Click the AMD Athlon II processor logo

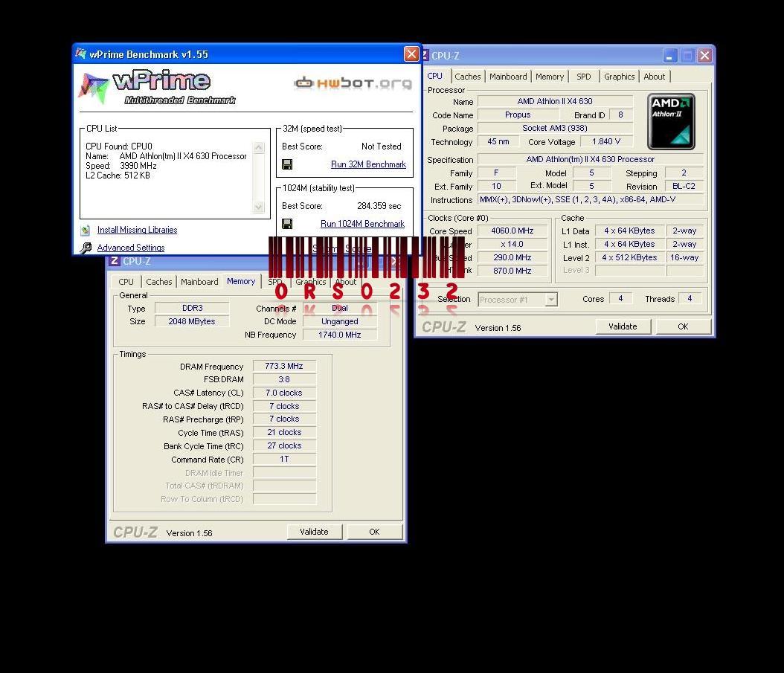671,121
